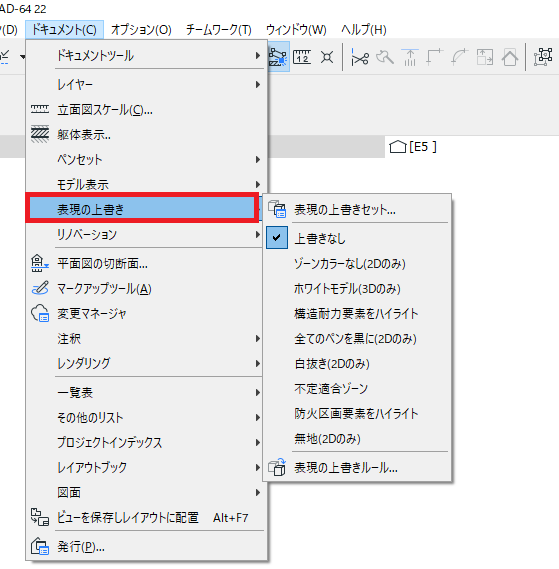Click the 表現の上書きルール icon
The width and height of the screenshot is (559, 569).
(277, 467)
